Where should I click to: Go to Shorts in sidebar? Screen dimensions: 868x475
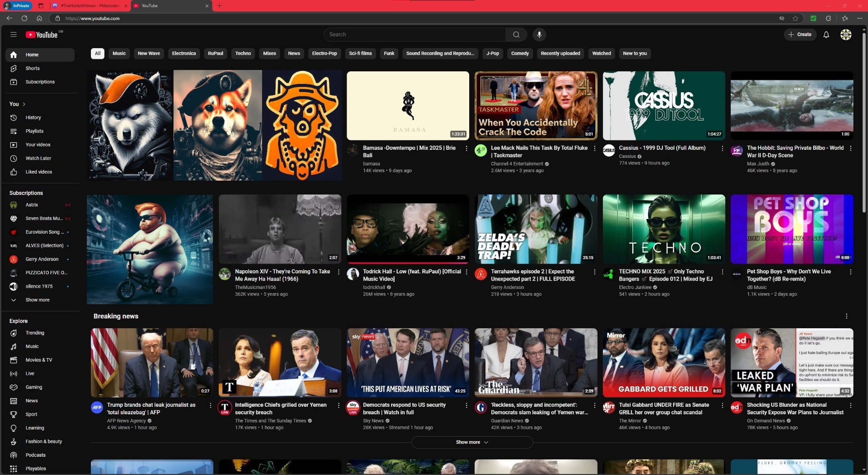(x=40, y=68)
